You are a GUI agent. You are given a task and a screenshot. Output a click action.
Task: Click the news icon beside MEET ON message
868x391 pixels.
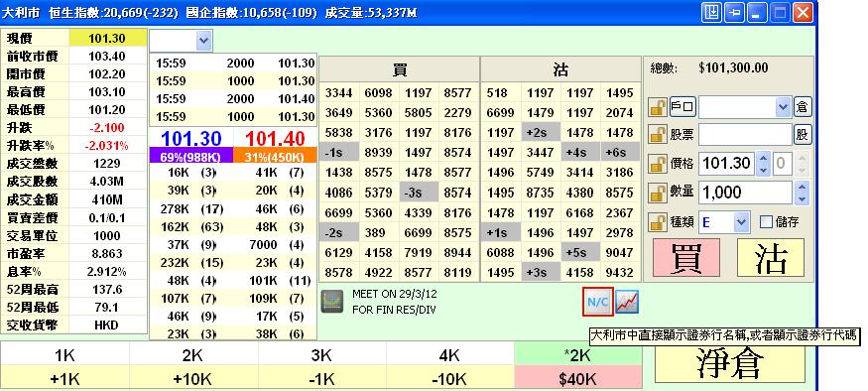pos(332,302)
